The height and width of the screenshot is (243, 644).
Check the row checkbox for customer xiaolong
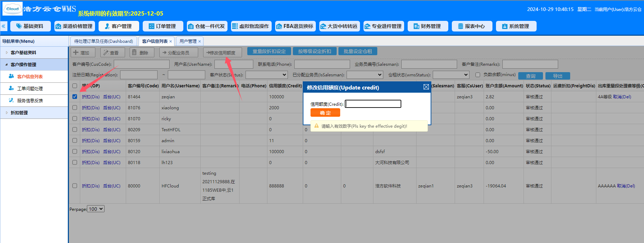[75, 108]
